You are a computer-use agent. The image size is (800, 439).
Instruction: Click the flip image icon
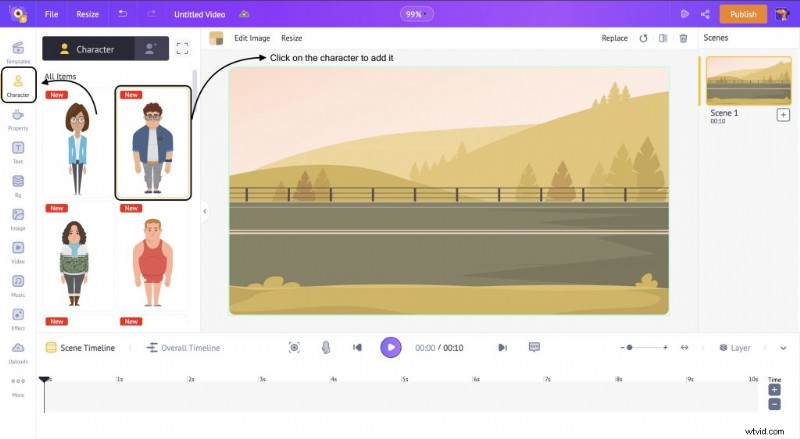coord(663,38)
